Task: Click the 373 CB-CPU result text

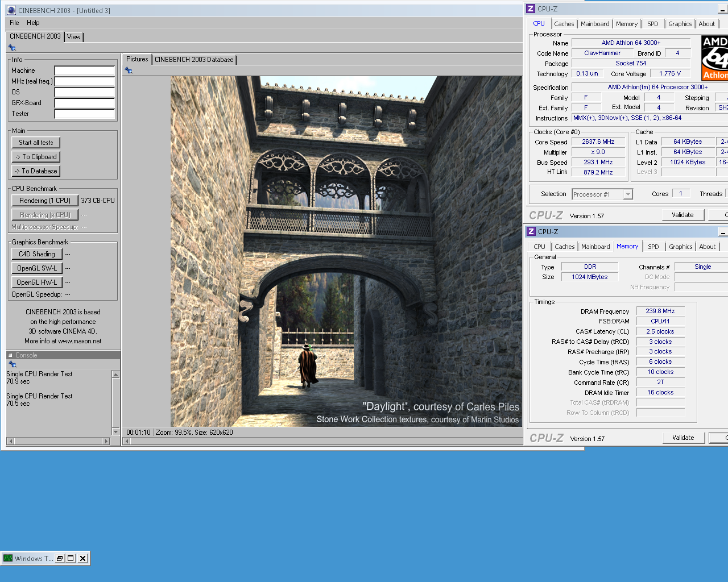Action: pos(98,201)
